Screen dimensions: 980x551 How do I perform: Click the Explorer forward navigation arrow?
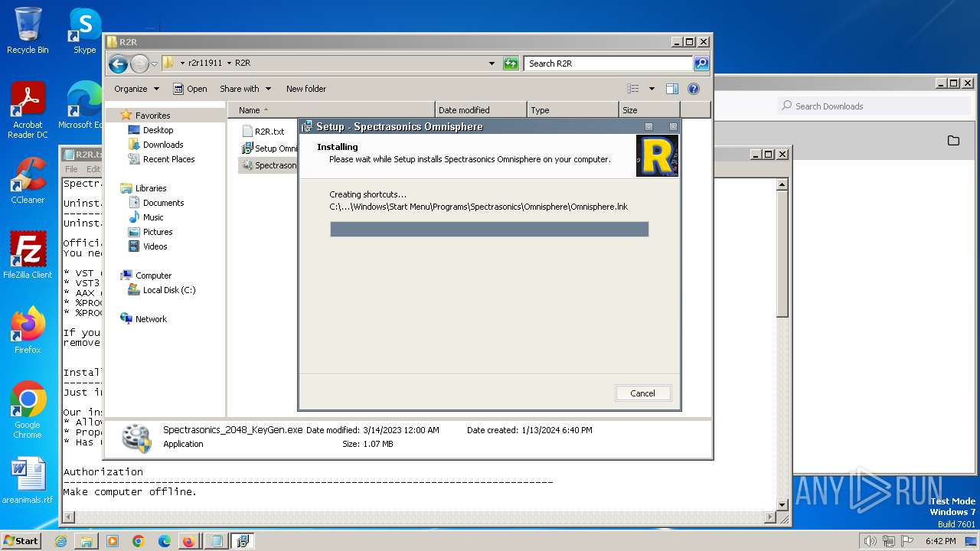pos(139,64)
